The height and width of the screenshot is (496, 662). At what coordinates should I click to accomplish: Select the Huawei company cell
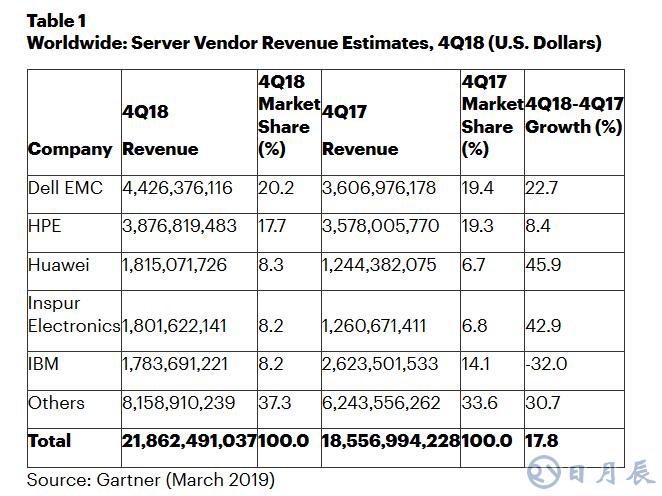point(56,264)
